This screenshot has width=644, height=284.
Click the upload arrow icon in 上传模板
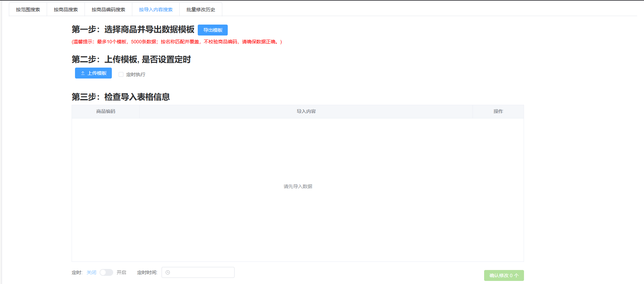tap(83, 73)
